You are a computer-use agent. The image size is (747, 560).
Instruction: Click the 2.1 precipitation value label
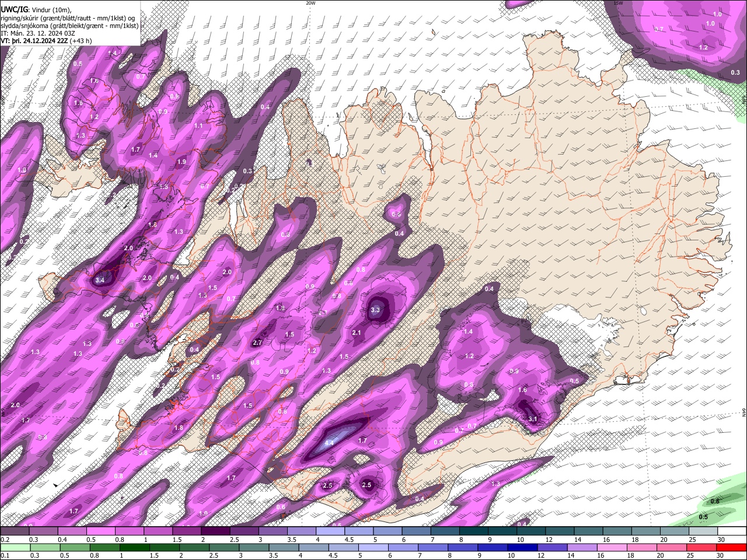(x=357, y=332)
